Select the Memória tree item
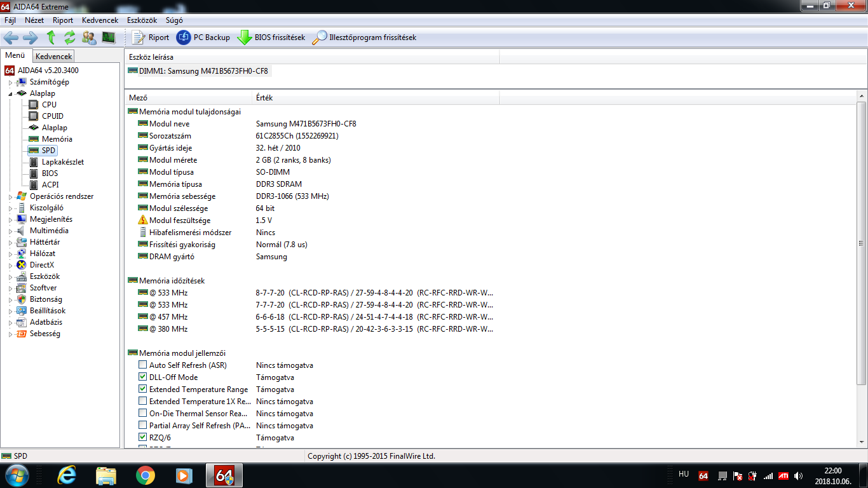Screen dimensions: 868x488 [50, 139]
